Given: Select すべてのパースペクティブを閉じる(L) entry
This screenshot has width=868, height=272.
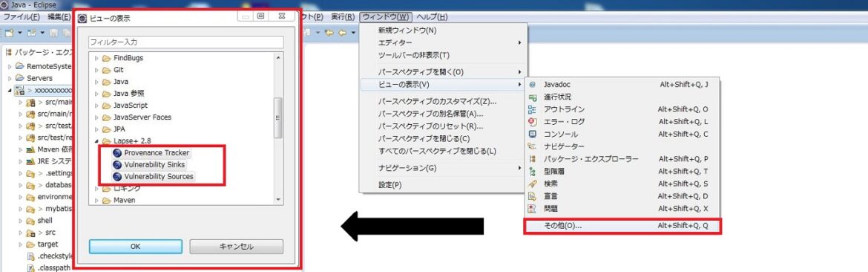Looking at the screenshot, I should tap(444, 151).
